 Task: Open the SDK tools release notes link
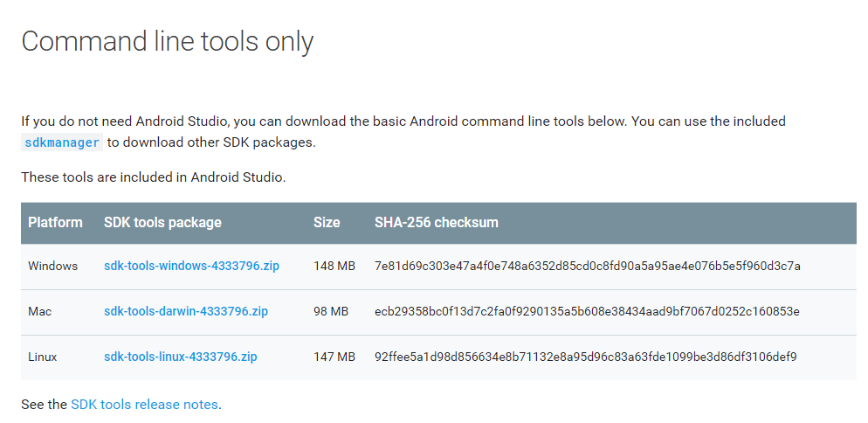(x=144, y=405)
